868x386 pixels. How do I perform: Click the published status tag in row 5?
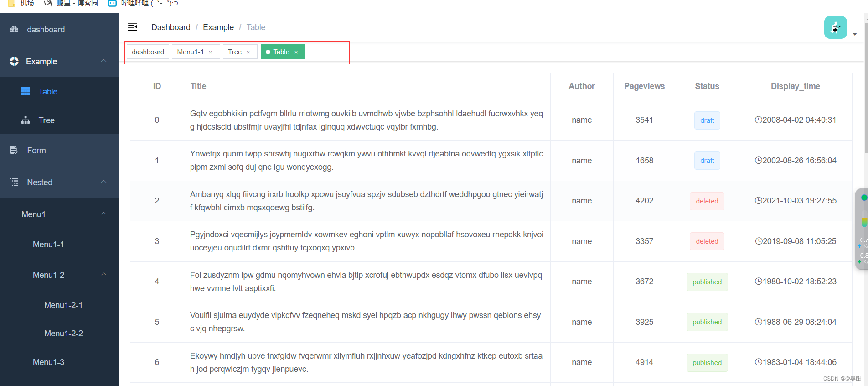(707, 322)
